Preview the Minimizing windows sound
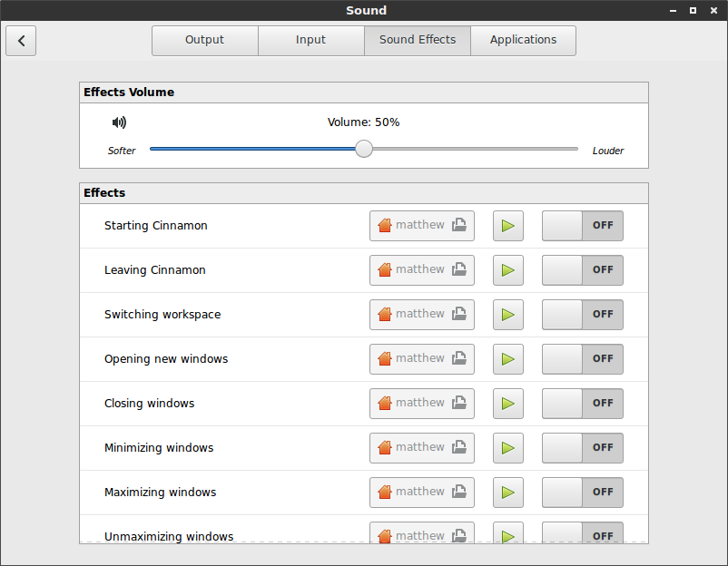The image size is (728, 566). point(508,448)
